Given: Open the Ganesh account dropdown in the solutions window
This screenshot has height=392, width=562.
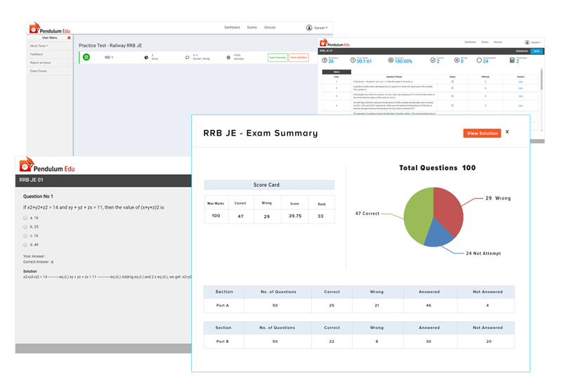Looking at the screenshot, I should tap(532, 42).
